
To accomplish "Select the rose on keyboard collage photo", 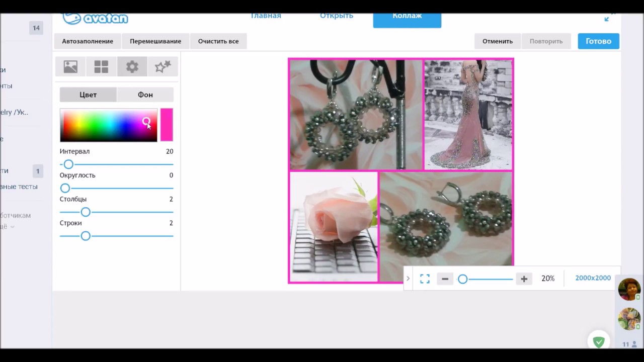I will (334, 227).
